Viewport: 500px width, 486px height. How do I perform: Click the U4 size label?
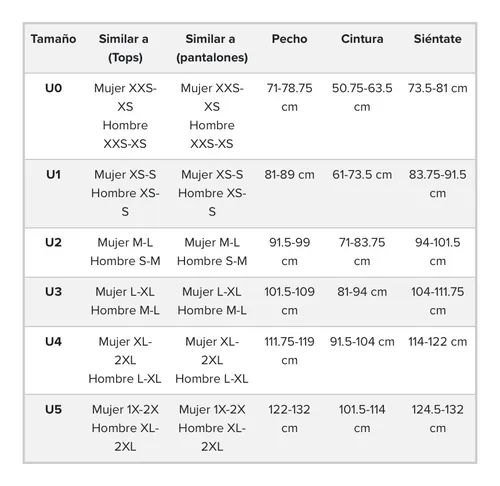tap(53, 342)
